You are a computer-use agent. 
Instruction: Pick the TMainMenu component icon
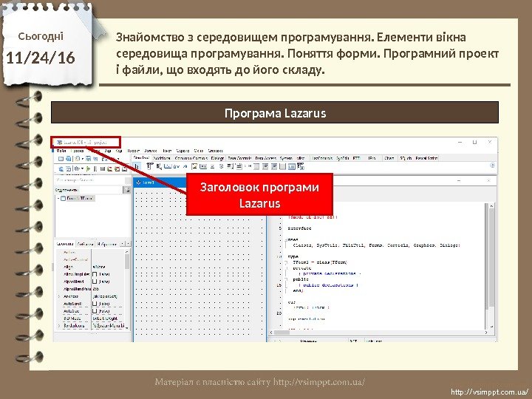pos(149,166)
